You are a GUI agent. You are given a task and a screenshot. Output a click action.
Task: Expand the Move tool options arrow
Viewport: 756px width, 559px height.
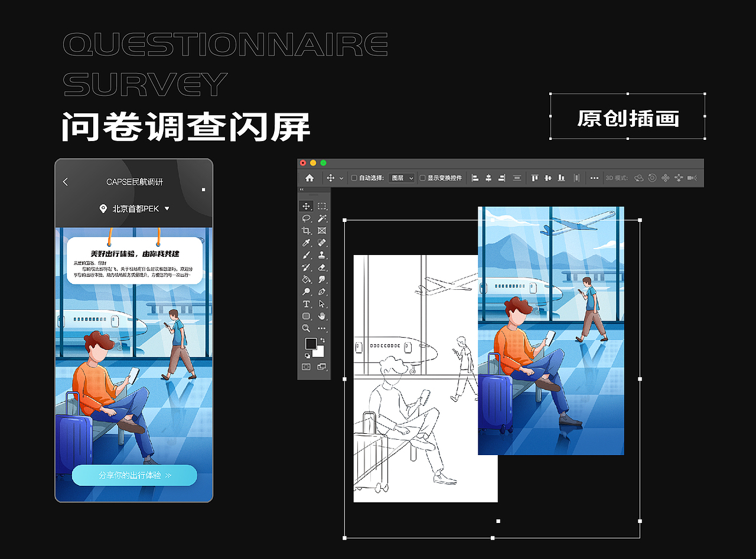tap(341, 177)
